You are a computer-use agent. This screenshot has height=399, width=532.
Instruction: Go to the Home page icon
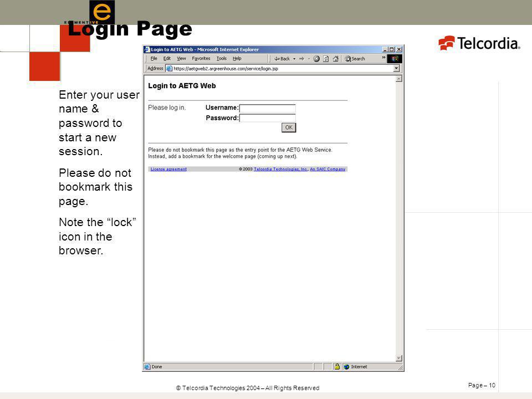[336, 59]
